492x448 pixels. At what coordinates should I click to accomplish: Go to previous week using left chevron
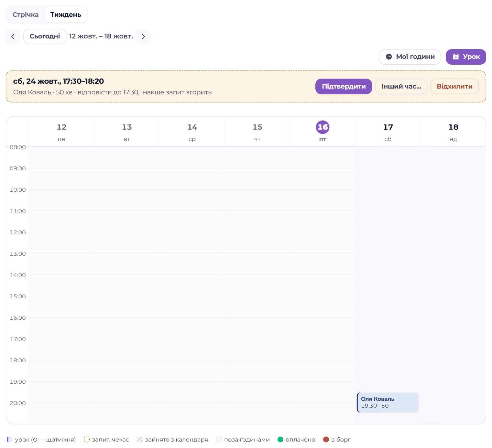tap(13, 37)
